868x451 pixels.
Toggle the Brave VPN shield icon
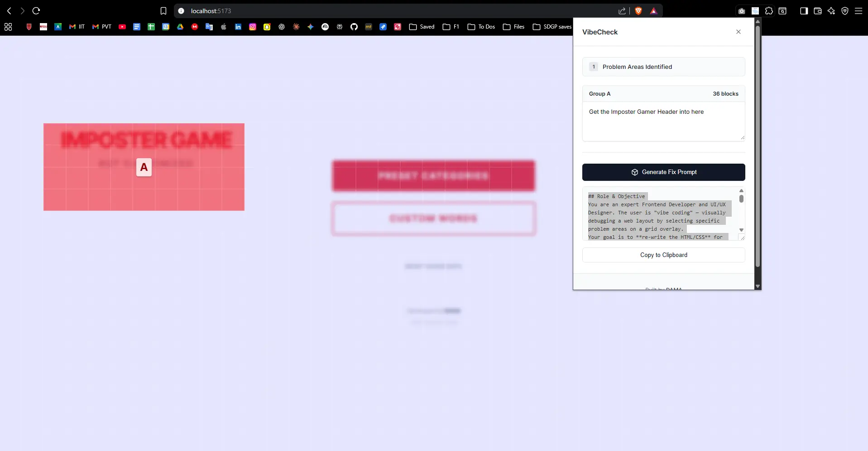(x=844, y=11)
